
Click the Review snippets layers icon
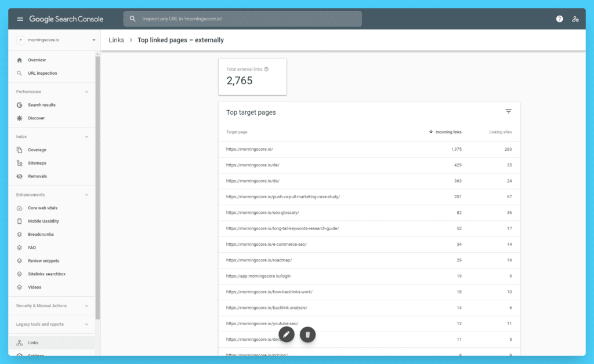coord(19,261)
